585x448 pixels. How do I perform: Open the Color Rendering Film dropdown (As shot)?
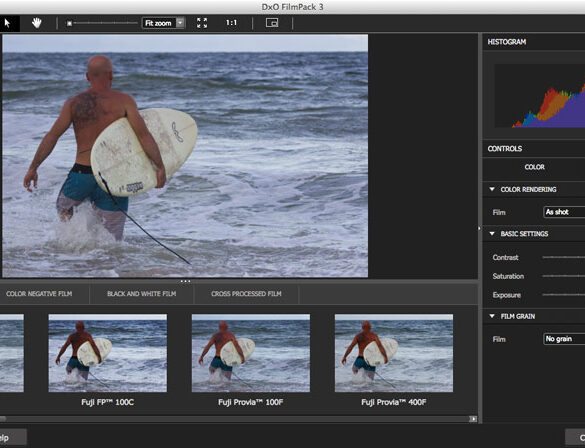(x=564, y=212)
